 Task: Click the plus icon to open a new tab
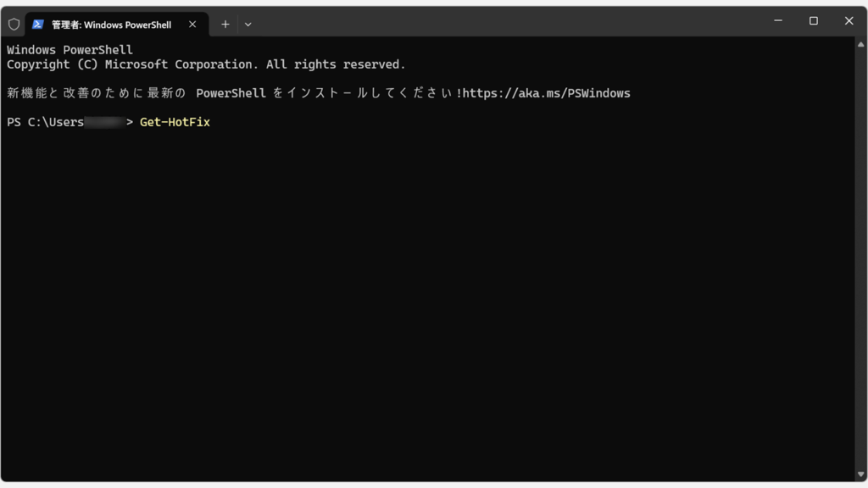click(x=225, y=24)
